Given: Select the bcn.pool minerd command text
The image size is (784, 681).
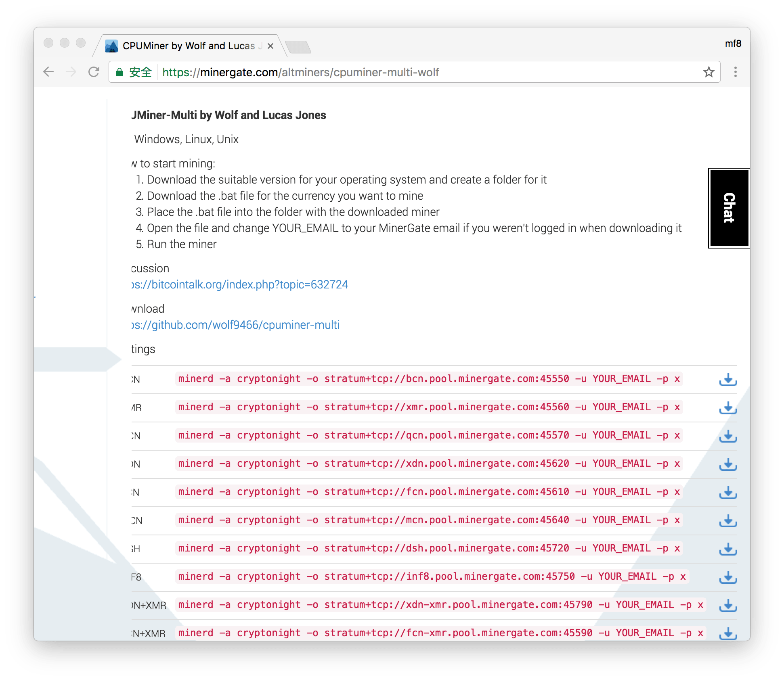Looking at the screenshot, I should click(x=429, y=379).
